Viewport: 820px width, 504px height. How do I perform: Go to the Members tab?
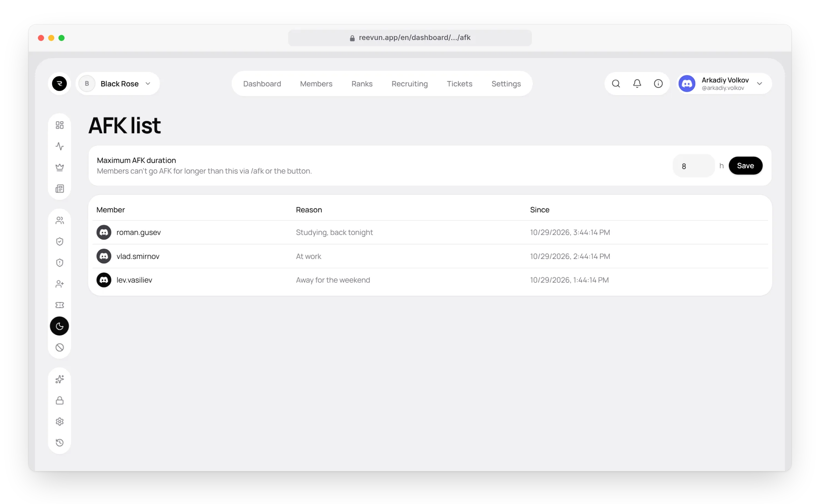pos(316,84)
